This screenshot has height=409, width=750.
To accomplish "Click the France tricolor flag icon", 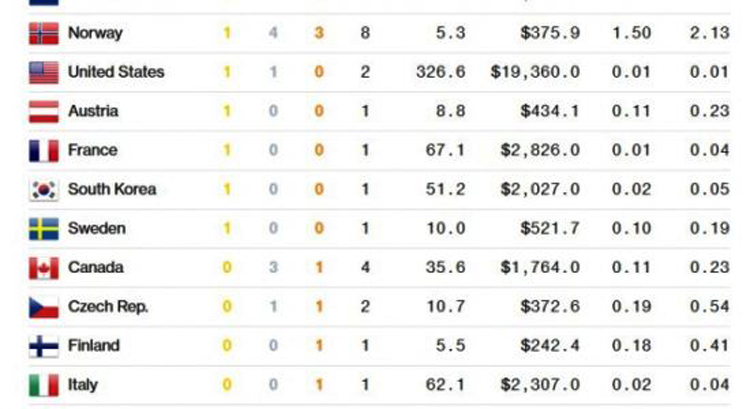I will click(x=44, y=150).
